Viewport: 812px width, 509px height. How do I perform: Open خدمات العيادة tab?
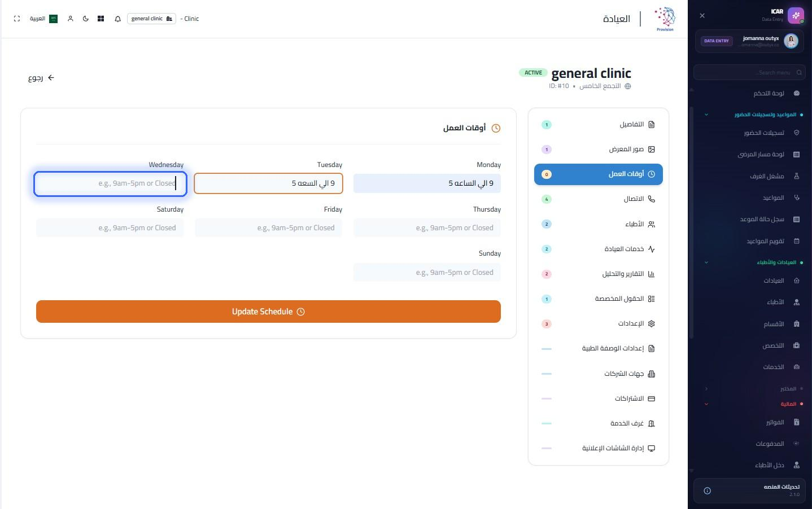[x=599, y=249]
